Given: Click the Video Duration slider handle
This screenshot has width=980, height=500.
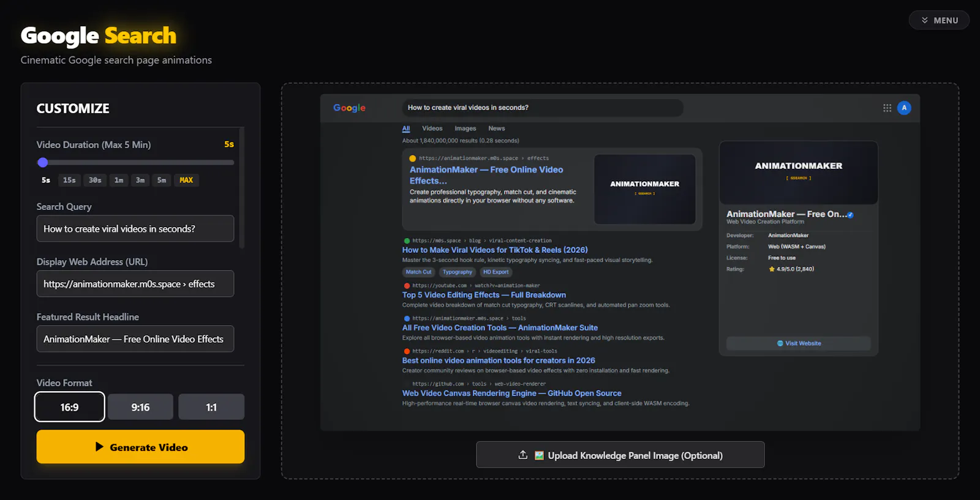Looking at the screenshot, I should [42, 162].
